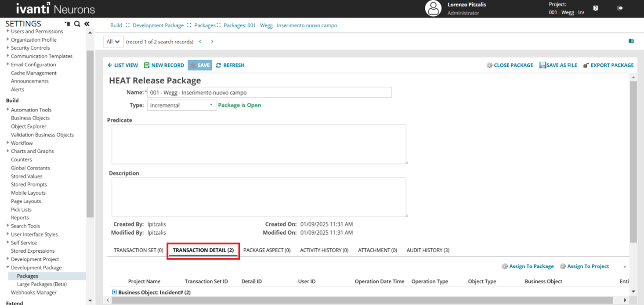Image resolution: width=644 pixels, height=305 pixels.
Task: Open Pick Lists in sidebar
Action: (x=21, y=210)
